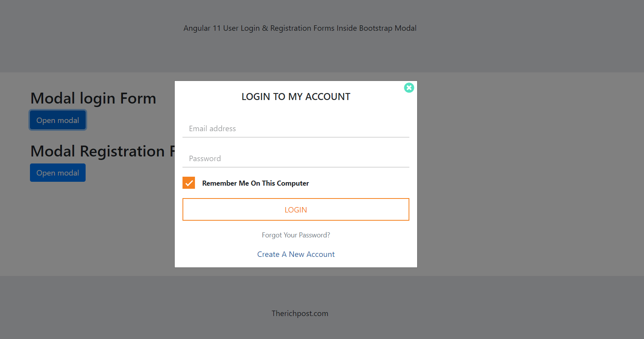Uncheck Remember Me On This Computer
The image size is (644, 339).
coord(189,183)
